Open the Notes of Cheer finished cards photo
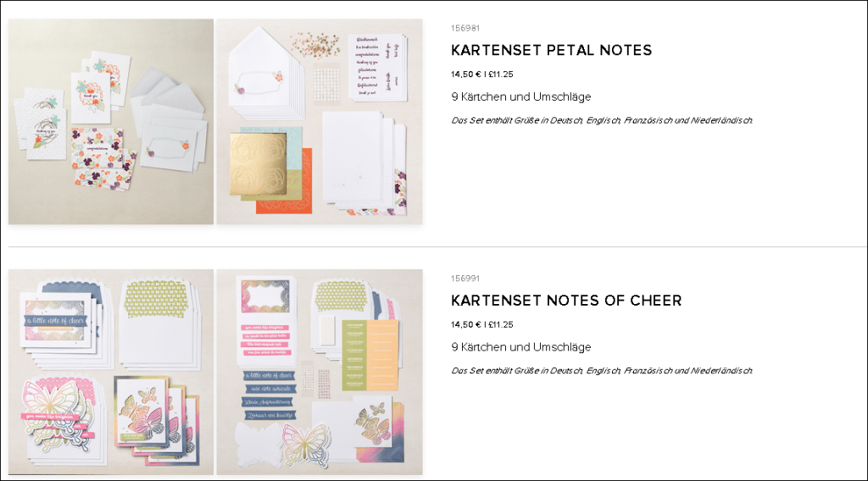Image resolution: width=868 pixels, height=481 pixels. click(x=111, y=372)
